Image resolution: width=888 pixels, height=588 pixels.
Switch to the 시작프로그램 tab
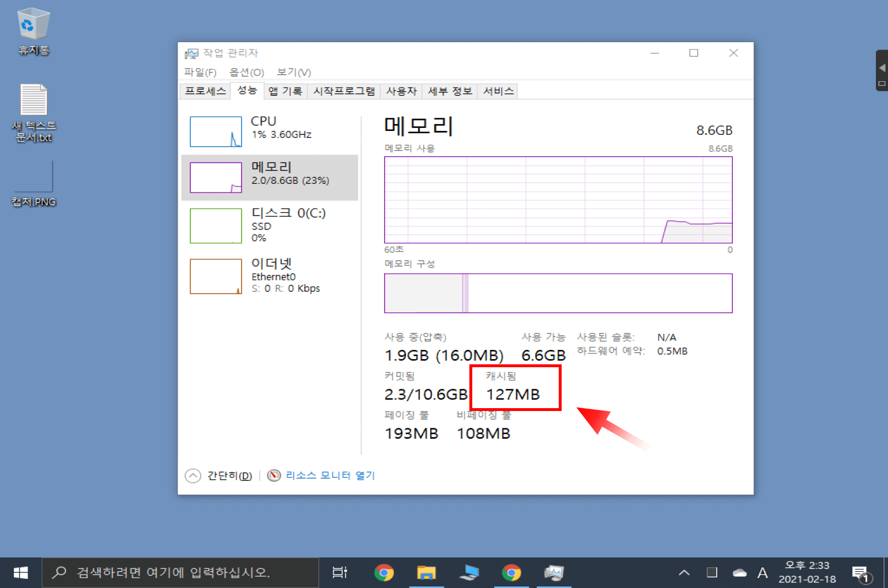tap(344, 91)
